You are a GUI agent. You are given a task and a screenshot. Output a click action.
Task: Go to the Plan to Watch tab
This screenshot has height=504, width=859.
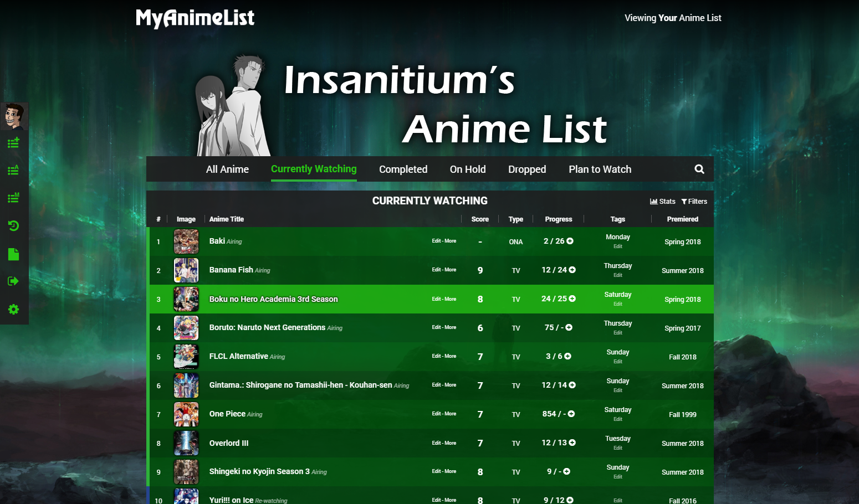tap(600, 169)
